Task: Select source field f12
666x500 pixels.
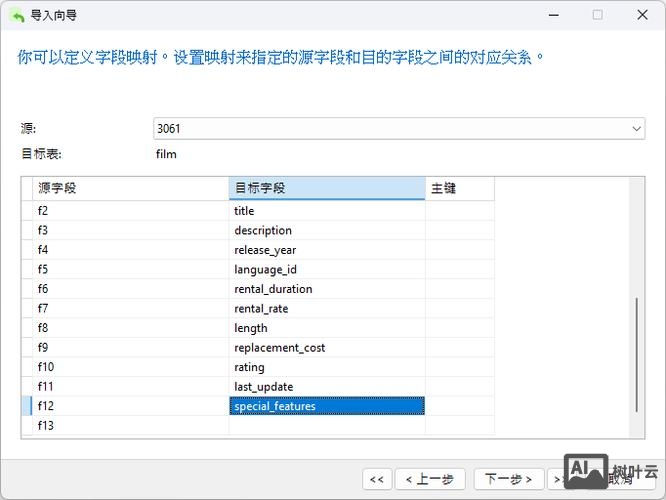Action: click(x=130, y=406)
